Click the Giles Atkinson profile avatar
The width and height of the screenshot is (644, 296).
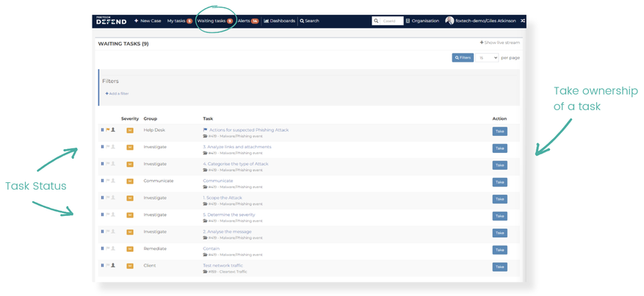click(x=449, y=21)
